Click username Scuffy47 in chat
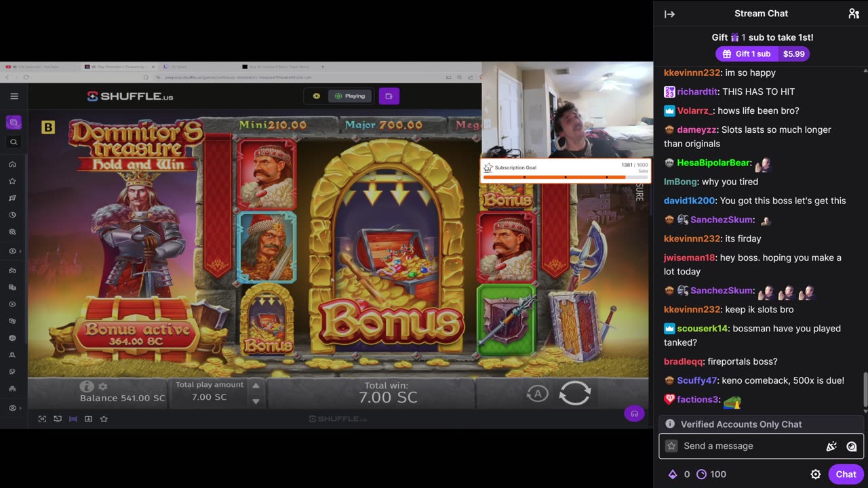The image size is (868, 488). [696, 380]
